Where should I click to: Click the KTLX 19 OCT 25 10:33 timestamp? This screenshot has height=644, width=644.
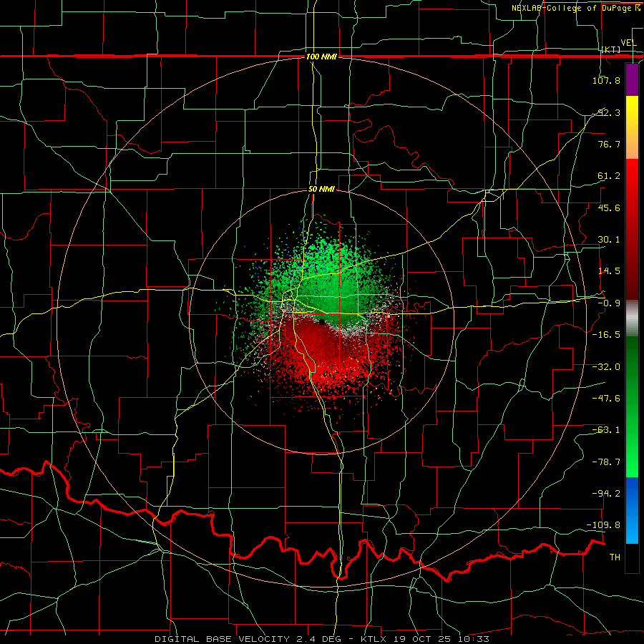425,639
